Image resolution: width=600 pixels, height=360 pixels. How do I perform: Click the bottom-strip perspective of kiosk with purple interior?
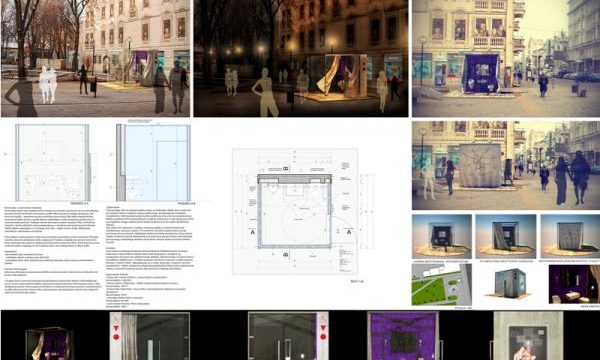(50, 343)
